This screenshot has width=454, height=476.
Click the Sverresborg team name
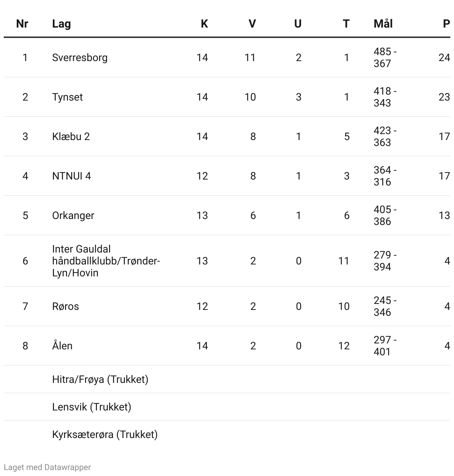tap(80, 58)
